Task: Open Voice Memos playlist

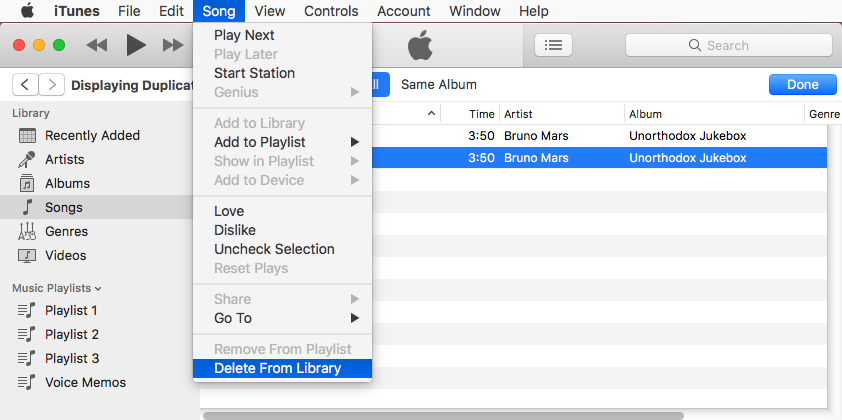Action: coord(85,382)
